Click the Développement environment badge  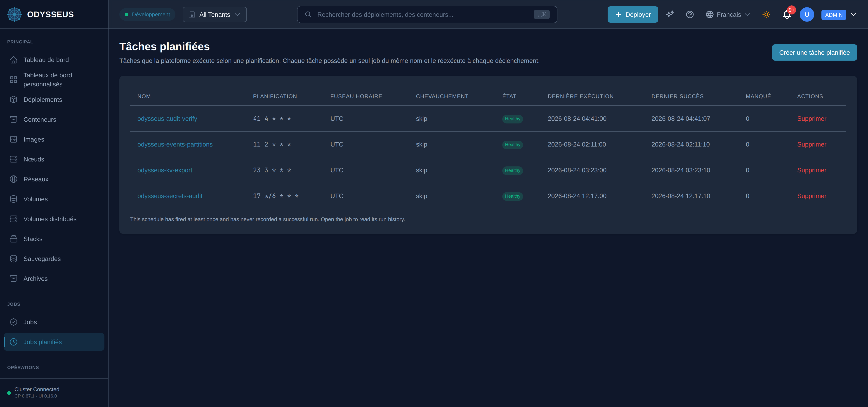pyautogui.click(x=147, y=14)
